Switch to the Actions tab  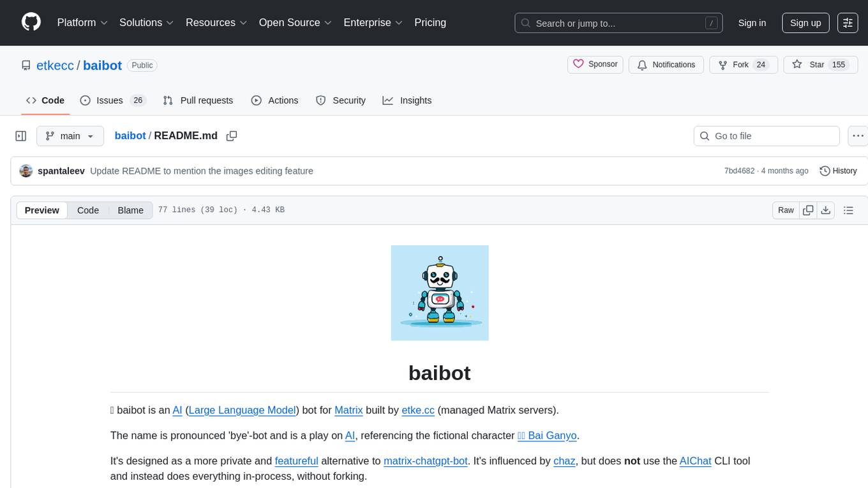[x=274, y=100]
